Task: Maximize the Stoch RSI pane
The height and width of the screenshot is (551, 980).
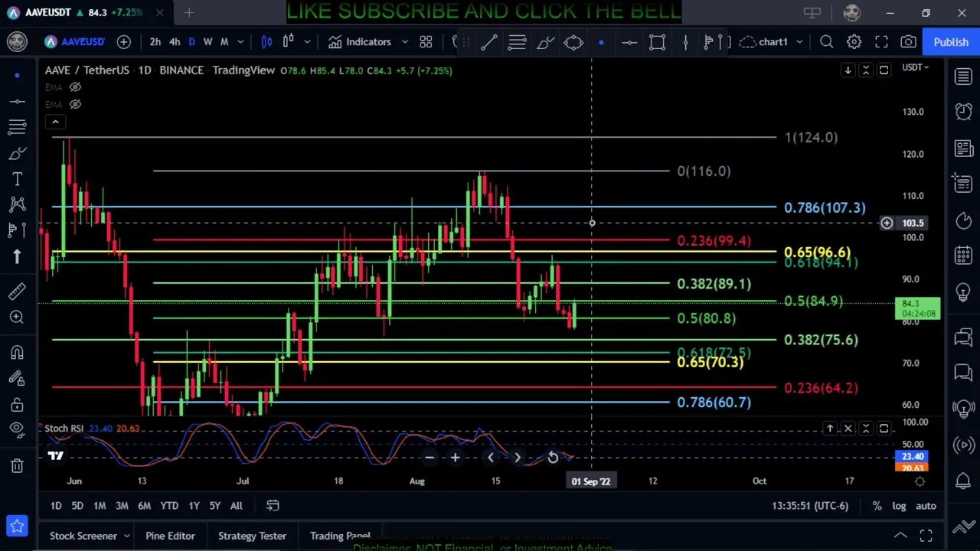Action: pyautogui.click(x=884, y=429)
